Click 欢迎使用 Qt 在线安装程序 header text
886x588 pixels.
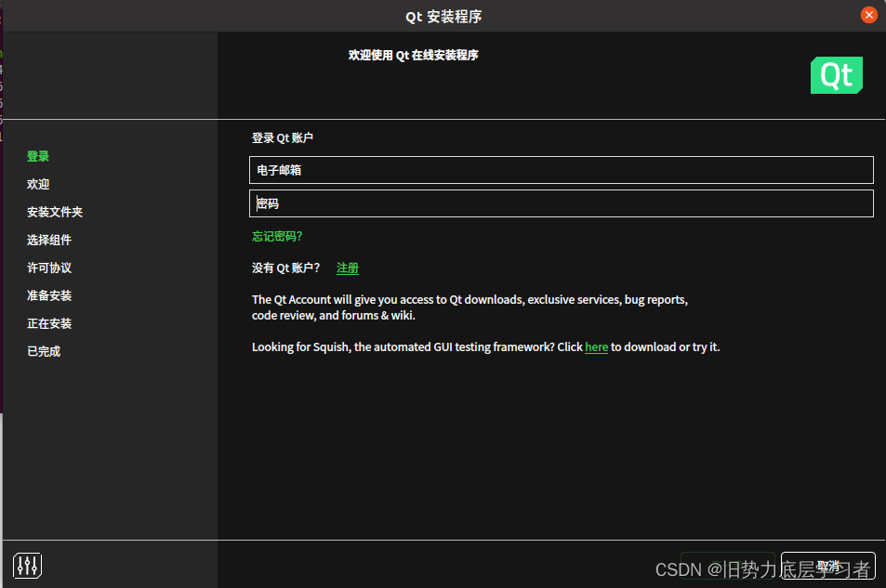[413, 55]
